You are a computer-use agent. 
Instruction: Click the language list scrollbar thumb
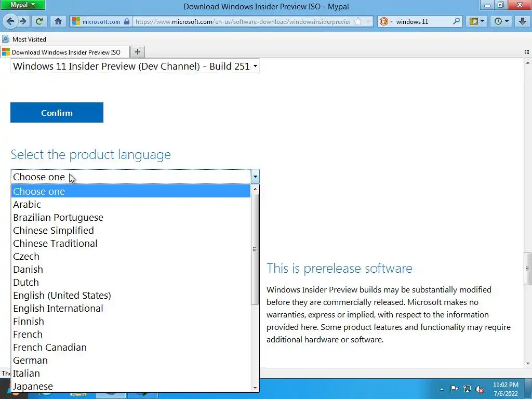[255, 249]
